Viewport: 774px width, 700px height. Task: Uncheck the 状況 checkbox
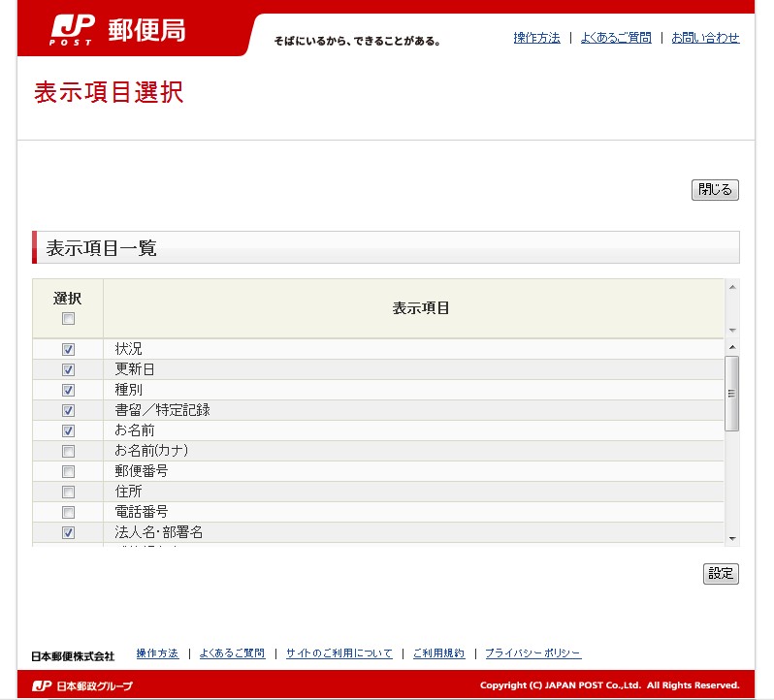pyautogui.click(x=68, y=349)
